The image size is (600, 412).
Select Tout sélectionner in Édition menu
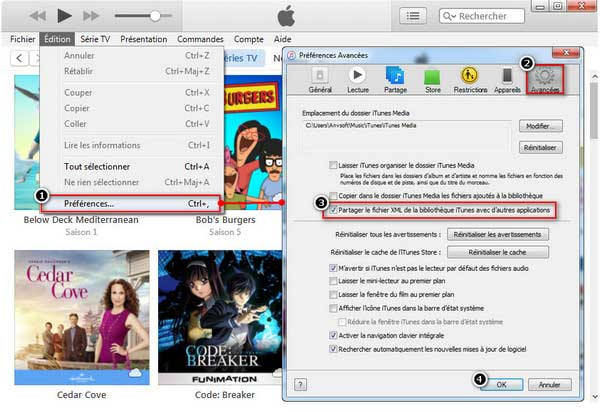point(132,166)
